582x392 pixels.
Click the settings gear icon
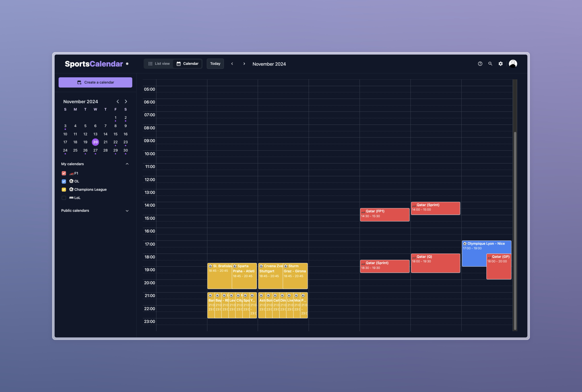coord(501,64)
